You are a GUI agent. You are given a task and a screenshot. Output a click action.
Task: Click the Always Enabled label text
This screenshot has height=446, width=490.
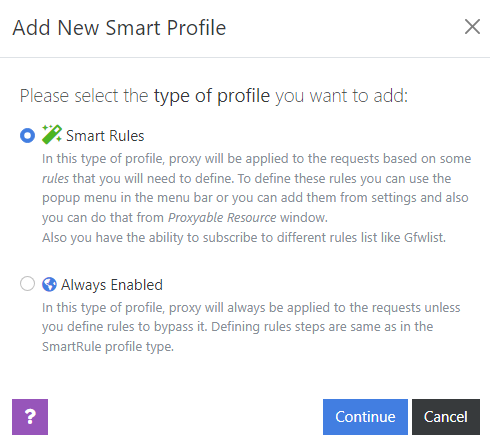click(x=112, y=285)
